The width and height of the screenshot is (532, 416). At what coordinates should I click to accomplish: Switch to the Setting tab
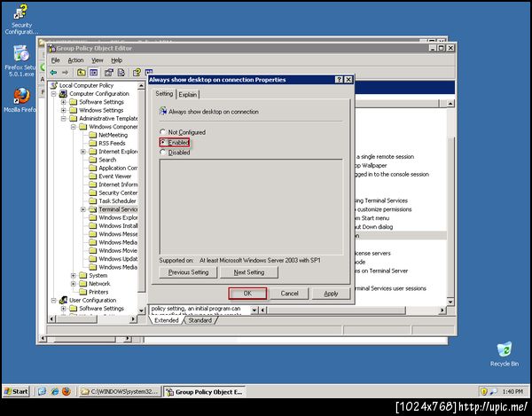pos(164,94)
